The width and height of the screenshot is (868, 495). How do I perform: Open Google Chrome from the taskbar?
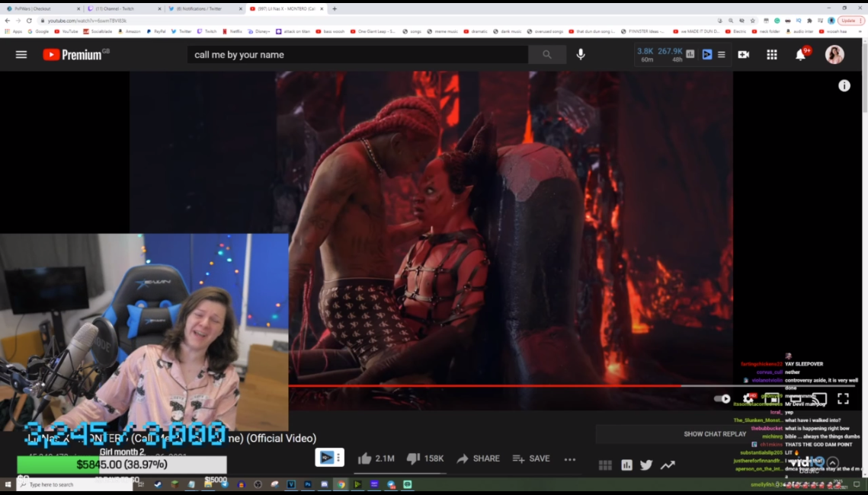click(x=341, y=484)
